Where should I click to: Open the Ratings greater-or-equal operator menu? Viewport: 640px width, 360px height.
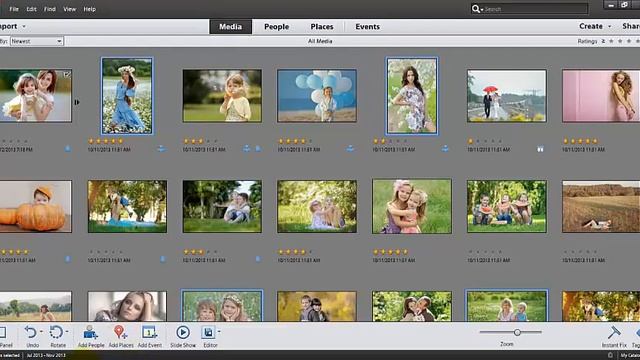point(603,41)
